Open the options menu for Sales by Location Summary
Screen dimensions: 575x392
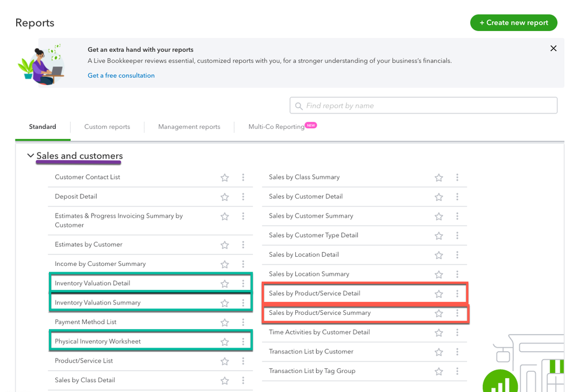[457, 274]
